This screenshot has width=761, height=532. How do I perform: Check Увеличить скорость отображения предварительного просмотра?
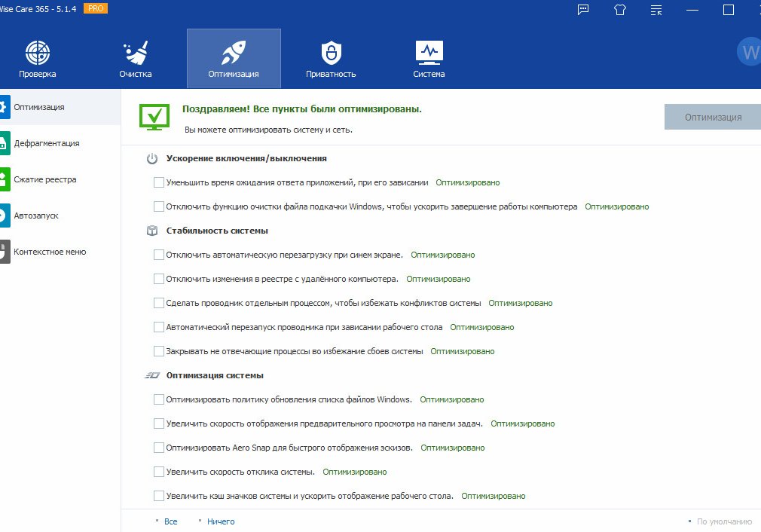pos(159,423)
